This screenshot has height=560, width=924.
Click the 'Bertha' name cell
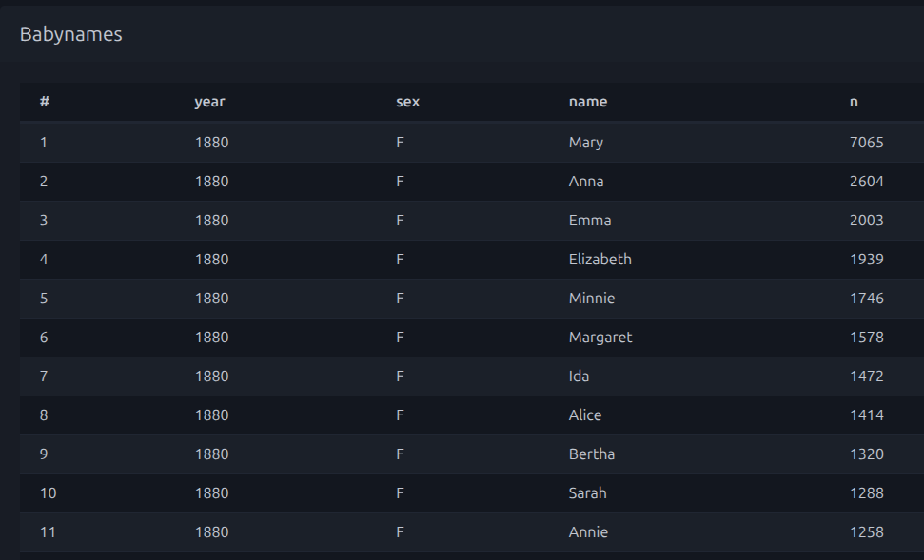pos(592,454)
